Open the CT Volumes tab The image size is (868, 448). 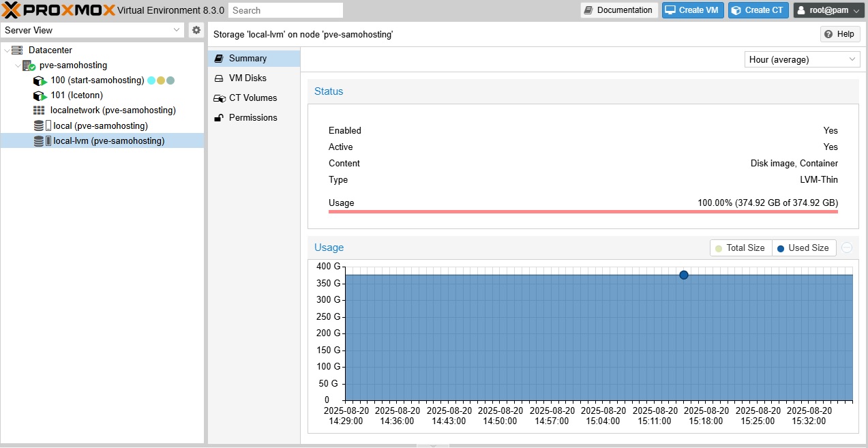point(252,98)
